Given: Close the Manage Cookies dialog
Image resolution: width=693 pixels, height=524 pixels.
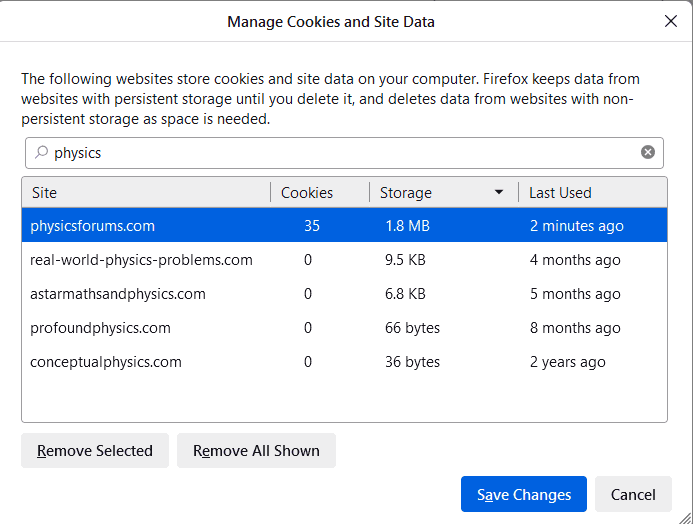Looking at the screenshot, I should point(670,21).
